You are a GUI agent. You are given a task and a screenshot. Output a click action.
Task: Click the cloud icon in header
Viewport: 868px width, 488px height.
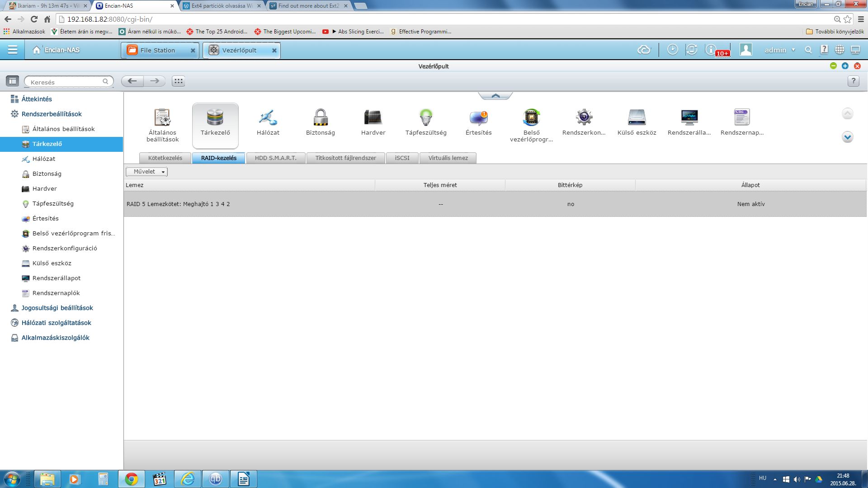pos(644,50)
